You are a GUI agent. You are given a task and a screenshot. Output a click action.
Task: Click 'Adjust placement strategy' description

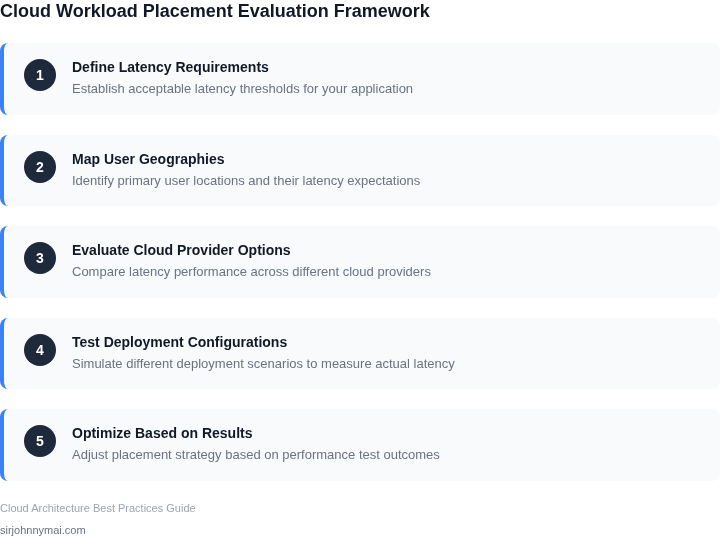click(256, 454)
